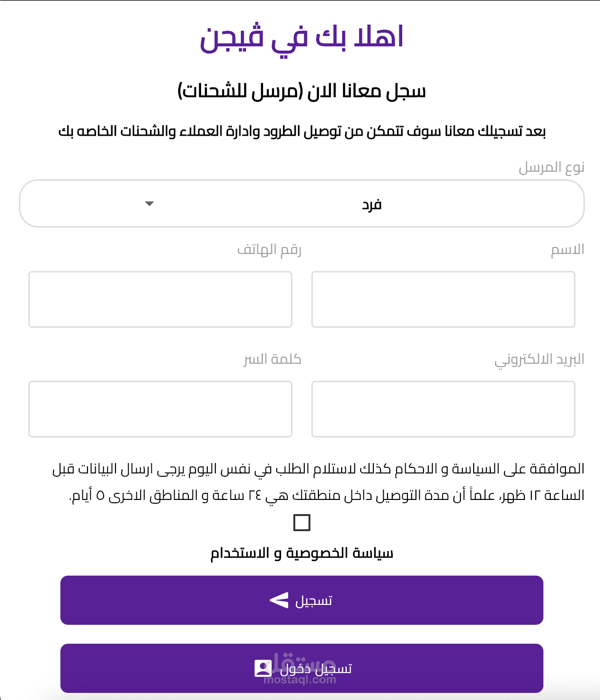
Task: Click the رقم الهاتف label text
Action: (x=269, y=250)
